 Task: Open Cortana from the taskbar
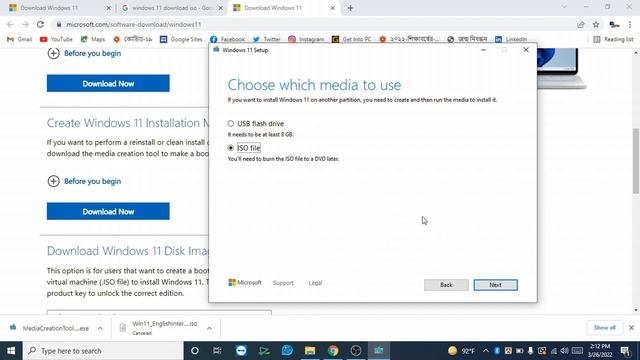[195, 351]
